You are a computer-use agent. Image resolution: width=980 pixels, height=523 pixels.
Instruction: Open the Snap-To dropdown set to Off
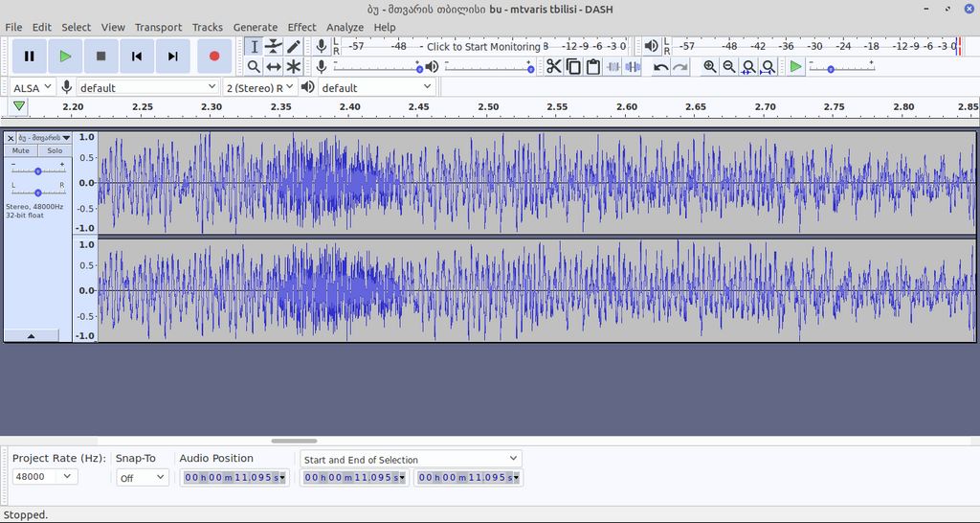point(142,478)
